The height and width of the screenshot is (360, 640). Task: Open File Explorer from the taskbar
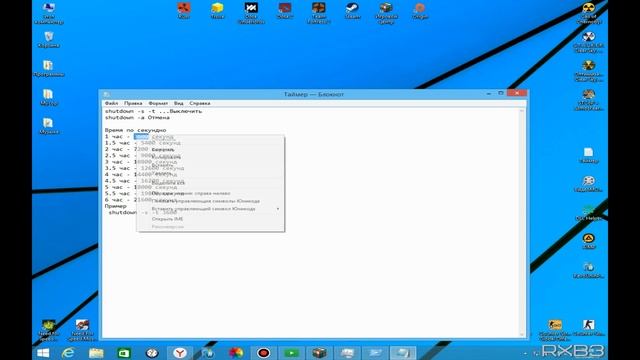[x=96, y=353]
